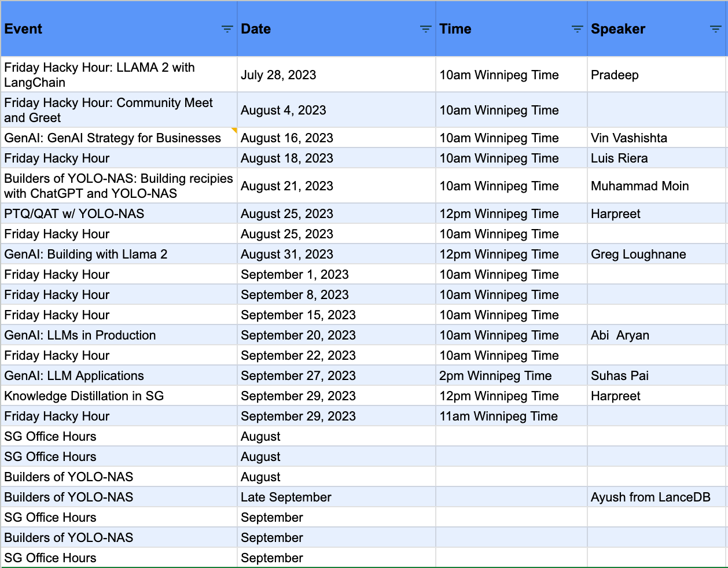
Task: Open the Speaker column filter icon
Action: click(x=716, y=29)
